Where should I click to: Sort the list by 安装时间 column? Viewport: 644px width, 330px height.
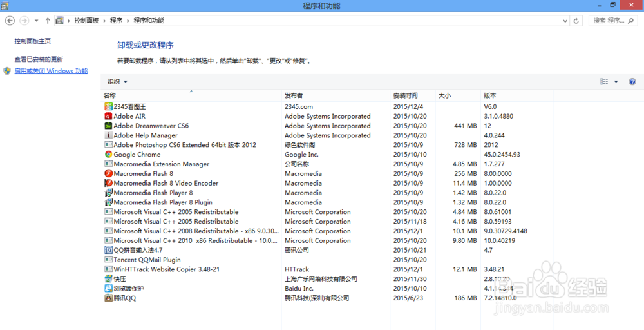click(412, 95)
